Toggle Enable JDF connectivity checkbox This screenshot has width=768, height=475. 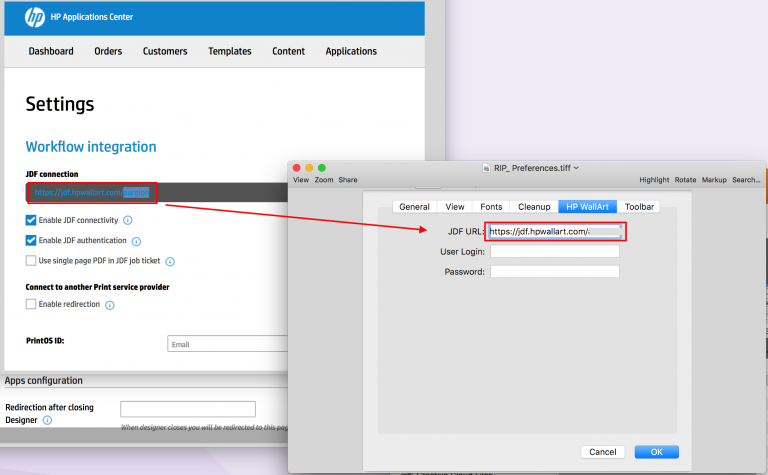coord(31,220)
